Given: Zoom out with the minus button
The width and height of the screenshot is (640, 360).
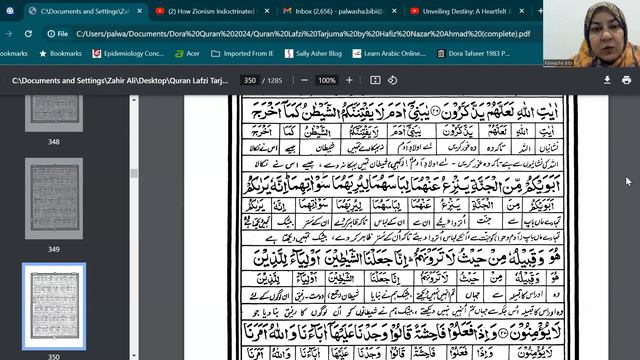Looking at the screenshot, I should tap(304, 80).
